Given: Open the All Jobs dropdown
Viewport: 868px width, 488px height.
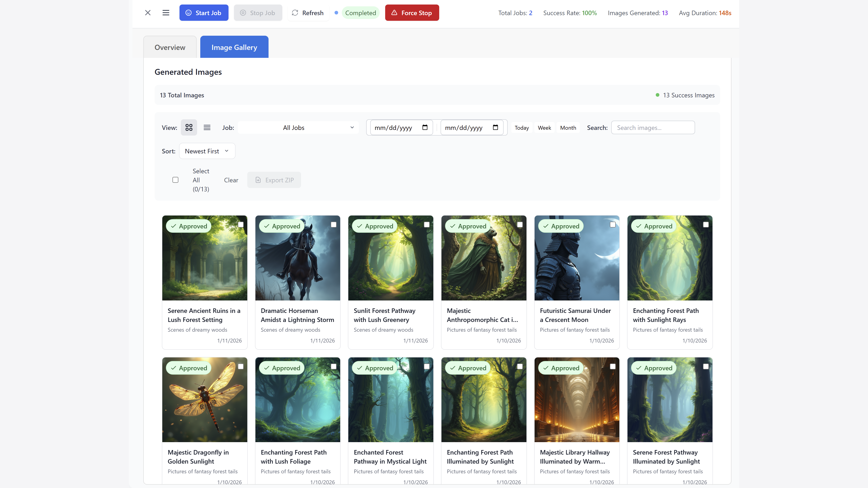Looking at the screenshot, I should point(298,128).
